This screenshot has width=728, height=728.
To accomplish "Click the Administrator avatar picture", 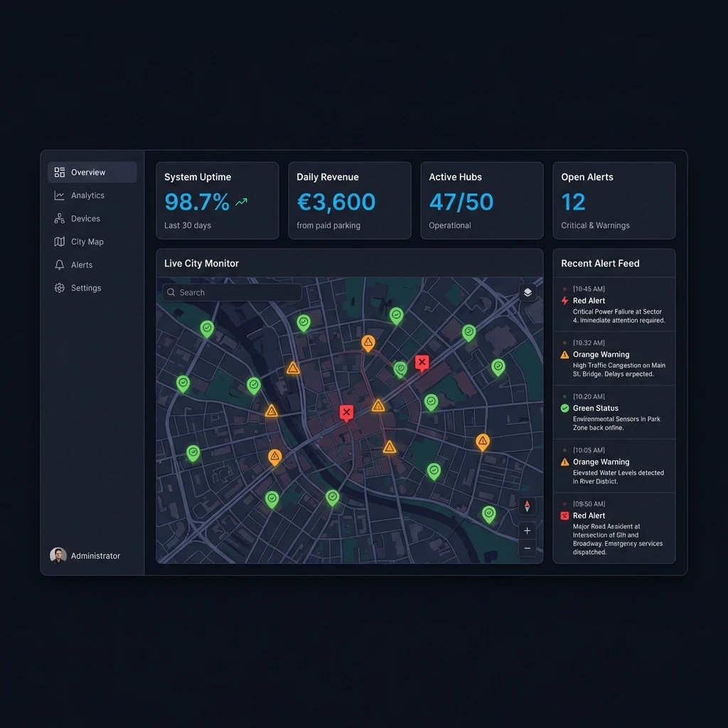I will click(x=58, y=555).
